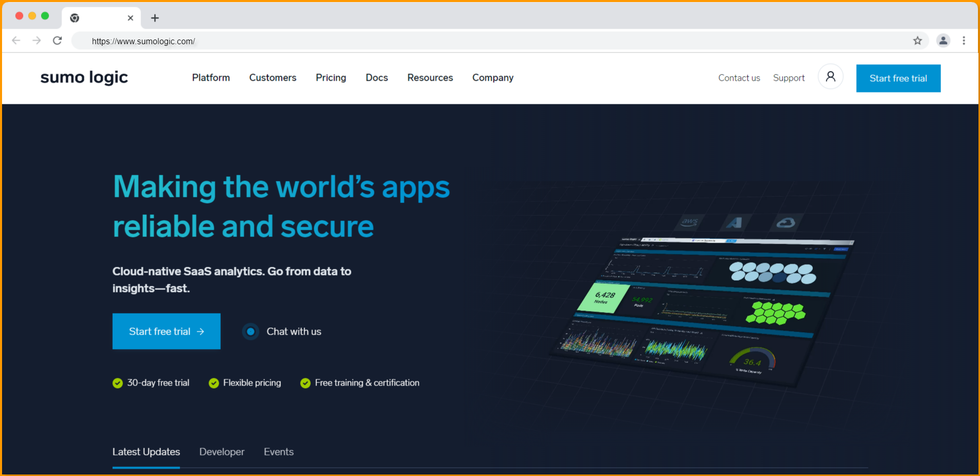Open browser three-dot menu
980x476 pixels.
(x=964, y=41)
